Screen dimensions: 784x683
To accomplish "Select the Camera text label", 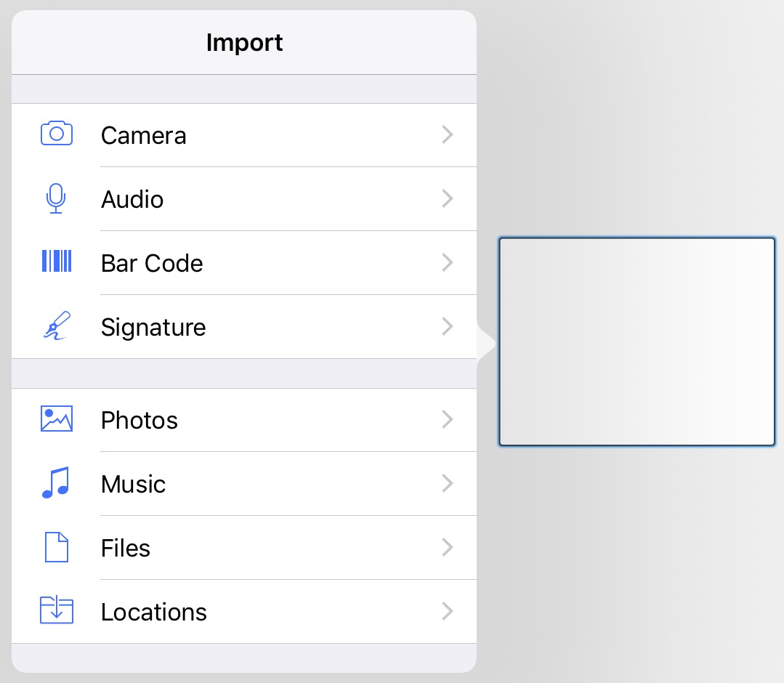I will [144, 135].
